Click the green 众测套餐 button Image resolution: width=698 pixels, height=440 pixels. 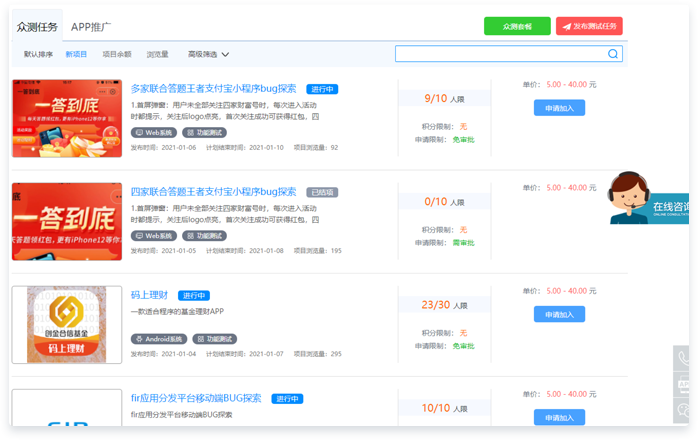[517, 26]
